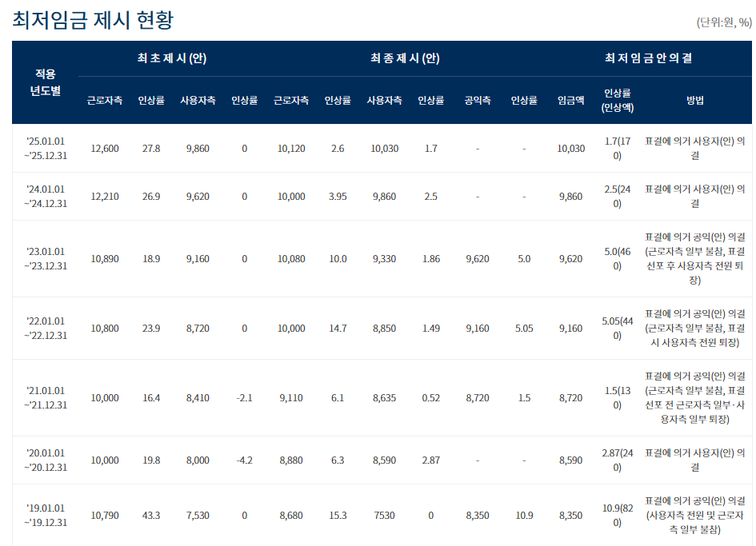Screen dimensions: 756x546
Task: Click the 8,000 initial employer value
Action: point(198,460)
